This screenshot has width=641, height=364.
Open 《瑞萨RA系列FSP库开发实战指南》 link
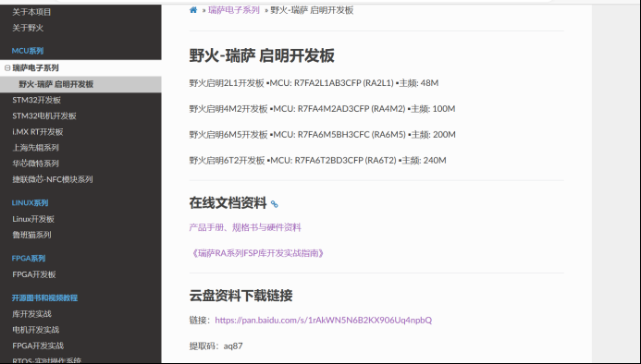point(258,253)
